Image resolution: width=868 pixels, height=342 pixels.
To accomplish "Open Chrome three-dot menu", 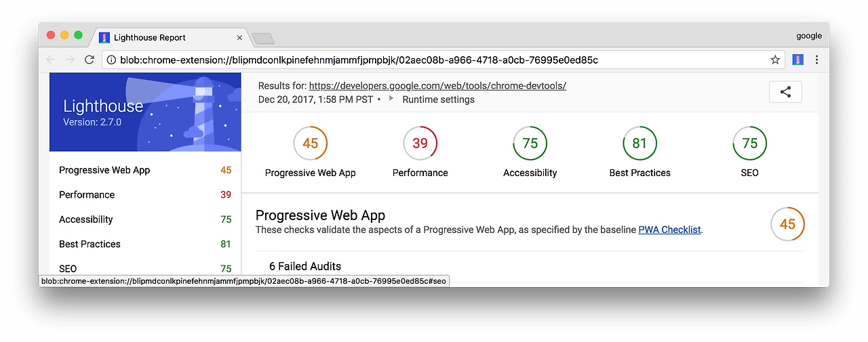I will 816,60.
